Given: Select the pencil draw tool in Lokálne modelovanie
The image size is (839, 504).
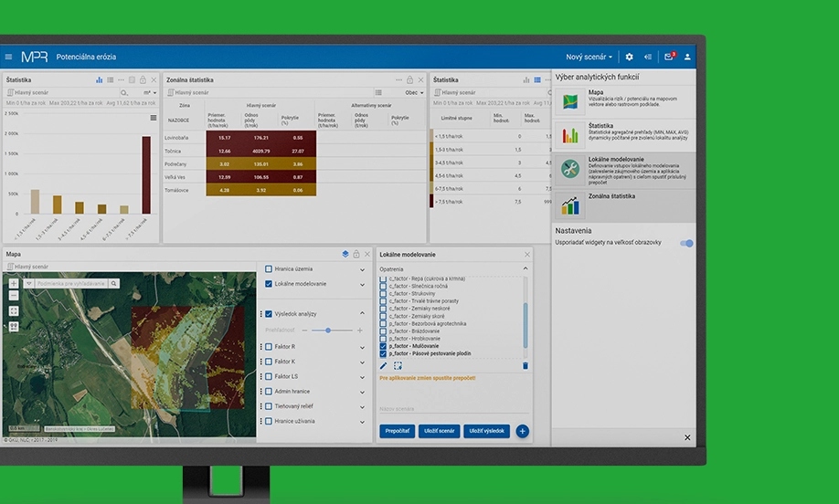Looking at the screenshot, I should 383,366.
